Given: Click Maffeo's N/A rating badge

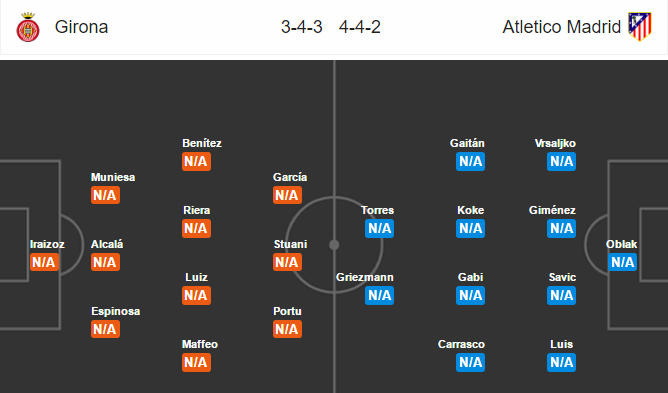Looking at the screenshot, I should [x=196, y=362].
